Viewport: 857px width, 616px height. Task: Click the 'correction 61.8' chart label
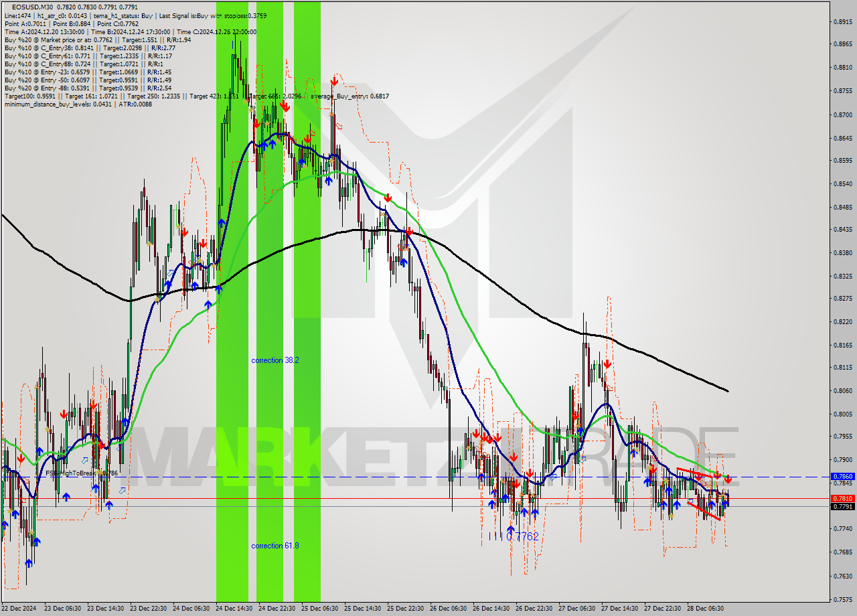275,546
